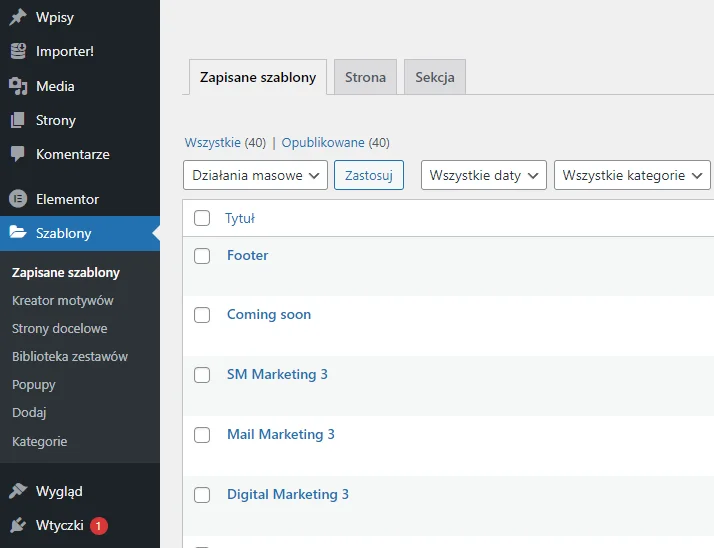This screenshot has height=548, width=714.
Task: Filter by the Opublikowane (40) link
Action: 335,143
